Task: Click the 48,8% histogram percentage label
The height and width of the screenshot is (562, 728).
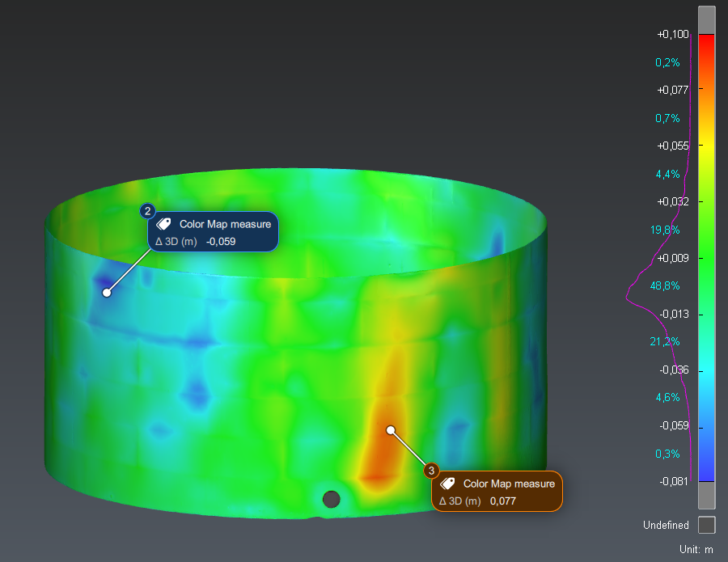Action: (665, 286)
